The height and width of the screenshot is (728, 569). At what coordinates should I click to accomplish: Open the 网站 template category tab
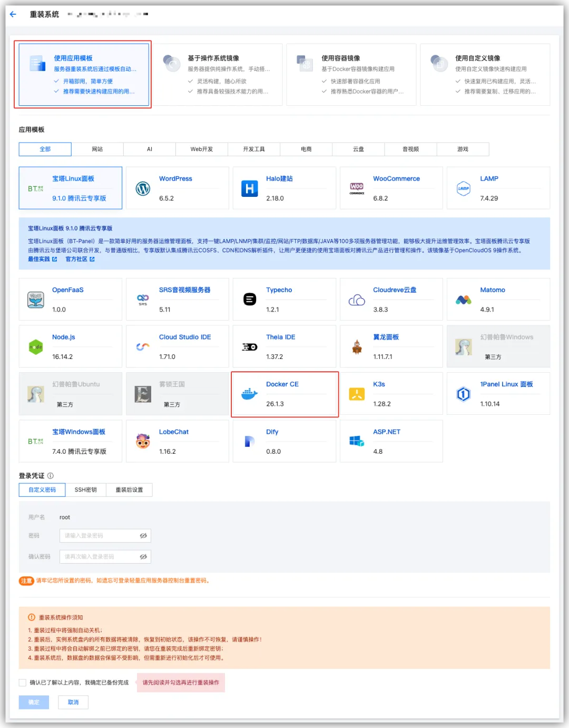pos(97,149)
